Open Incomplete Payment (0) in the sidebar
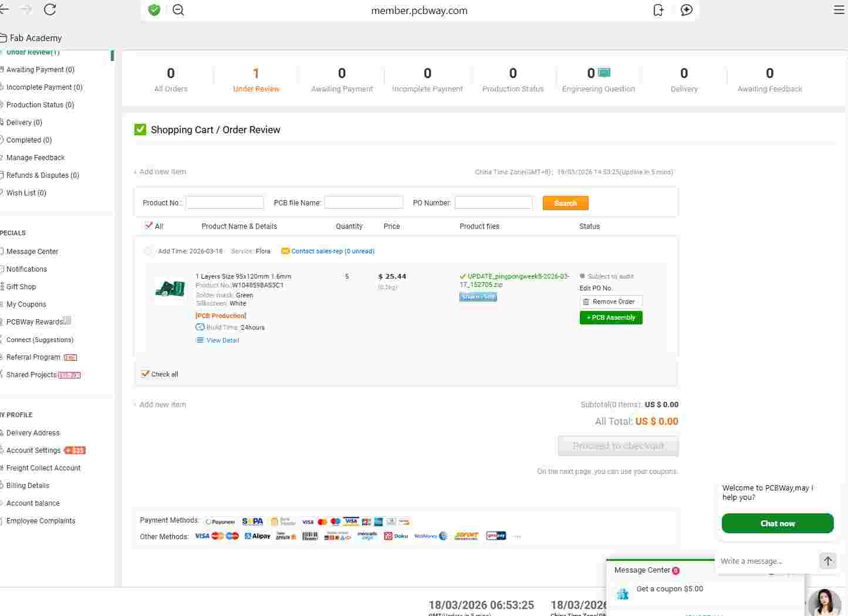This screenshot has height=616, width=848. tap(44, 87)
